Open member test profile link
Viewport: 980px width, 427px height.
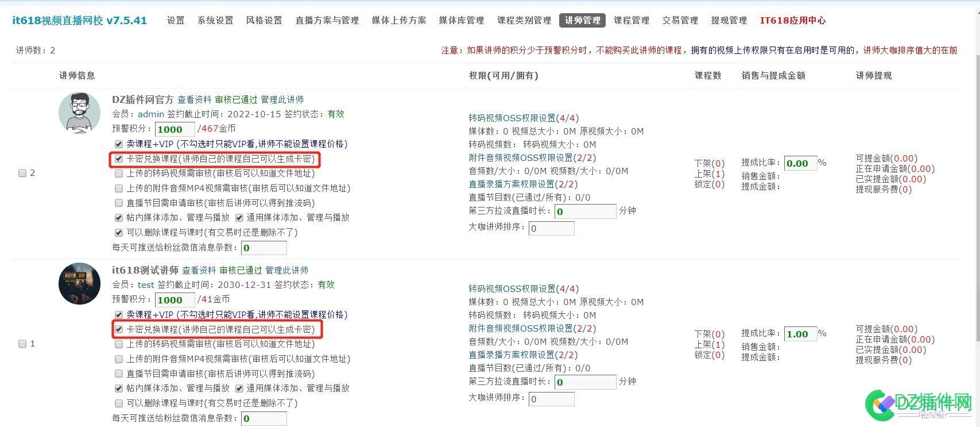146,284
